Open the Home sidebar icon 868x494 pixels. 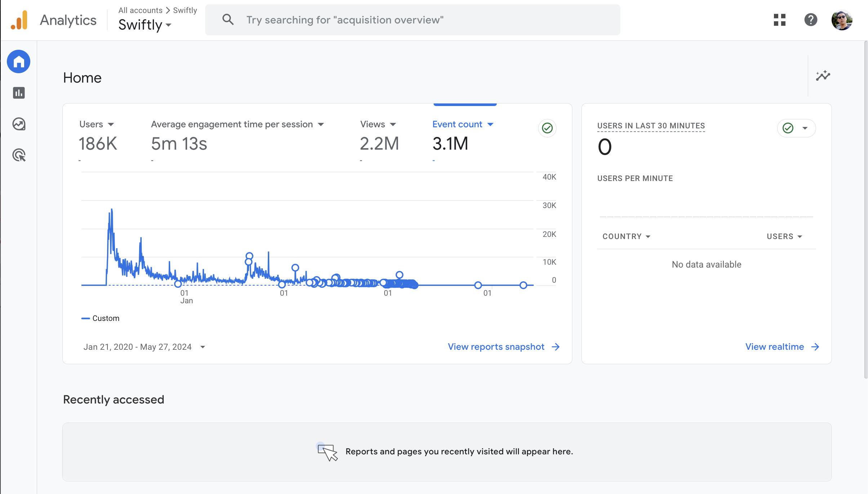point(19,62)
